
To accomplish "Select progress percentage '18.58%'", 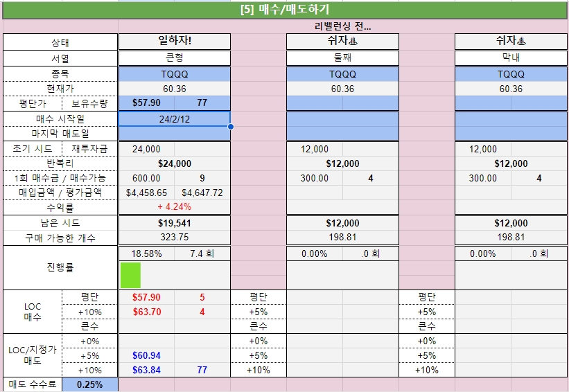I will tap(146, 253).
